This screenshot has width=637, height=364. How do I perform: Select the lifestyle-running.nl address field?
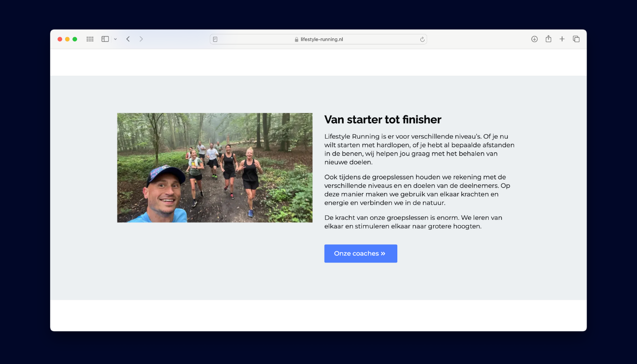click(x=318, y=39)
